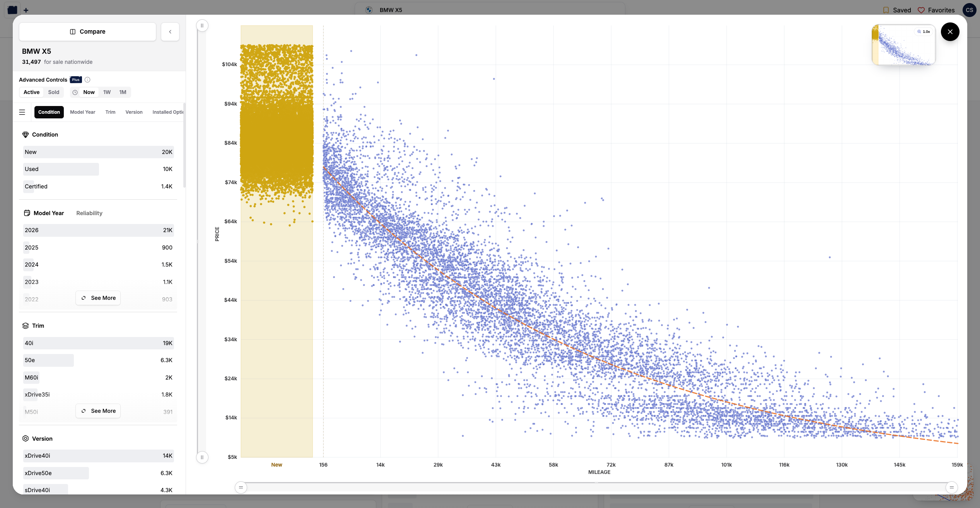Image resolution: width=980 pixels, height=508 pixels.
Task: Select the Now time range
Action: 89,92
